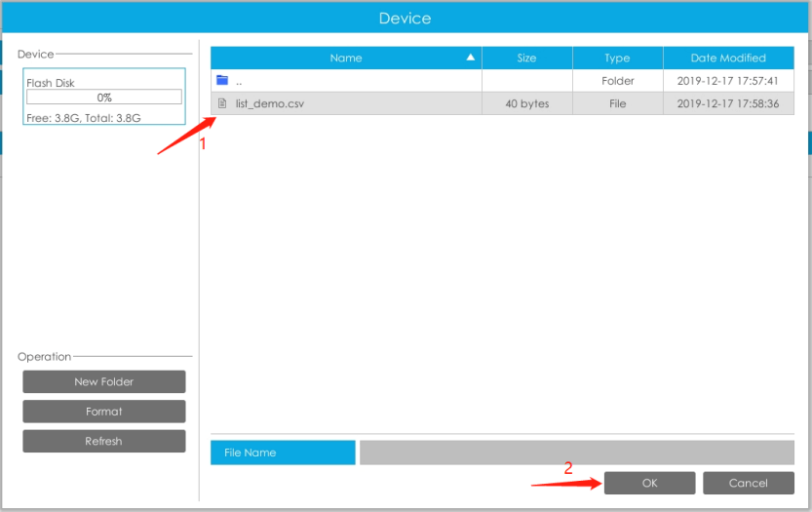
Task: Sort by the Size column header
Action: pyautogui.click(x=526, y=59)
